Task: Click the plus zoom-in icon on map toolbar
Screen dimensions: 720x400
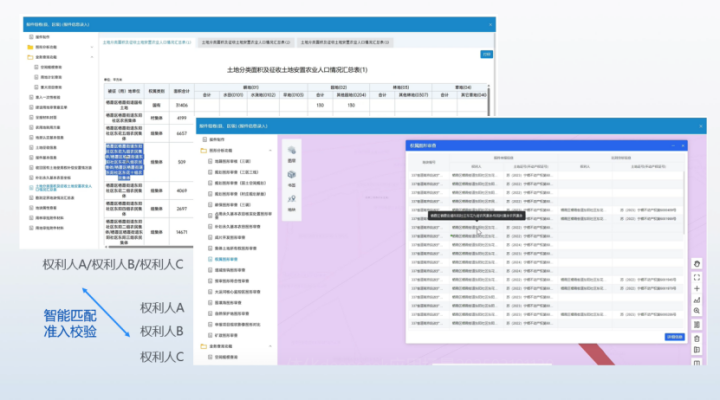Action: [696, 288]
